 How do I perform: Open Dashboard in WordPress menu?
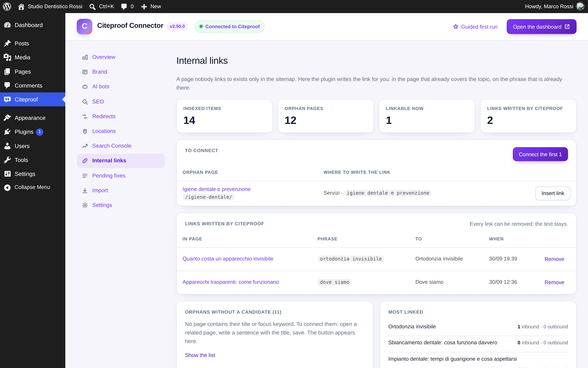32,25
